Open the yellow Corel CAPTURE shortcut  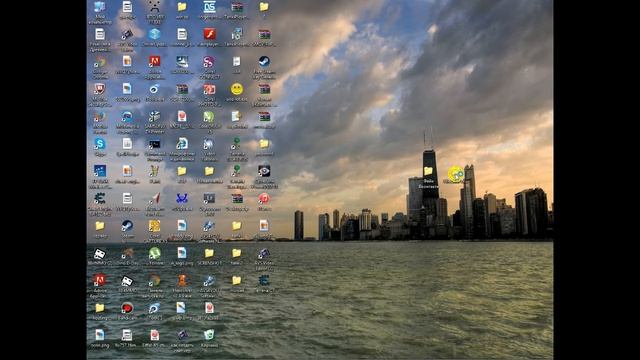[x=154, y=226]
